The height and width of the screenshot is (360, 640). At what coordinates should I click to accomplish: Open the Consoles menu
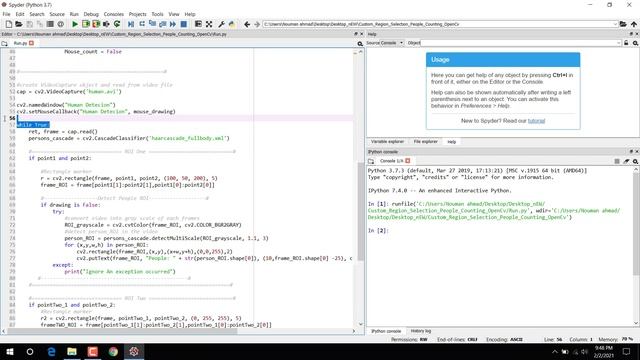(x=113, y=14)
